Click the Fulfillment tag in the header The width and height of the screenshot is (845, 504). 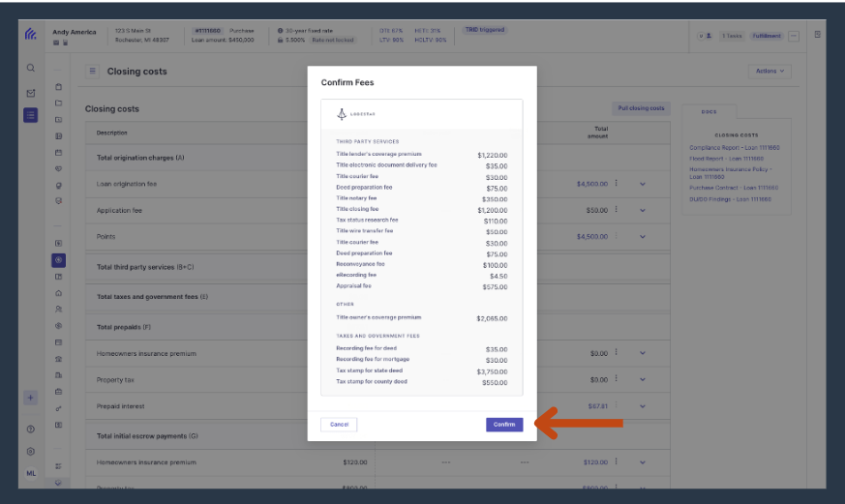point(767,36)
